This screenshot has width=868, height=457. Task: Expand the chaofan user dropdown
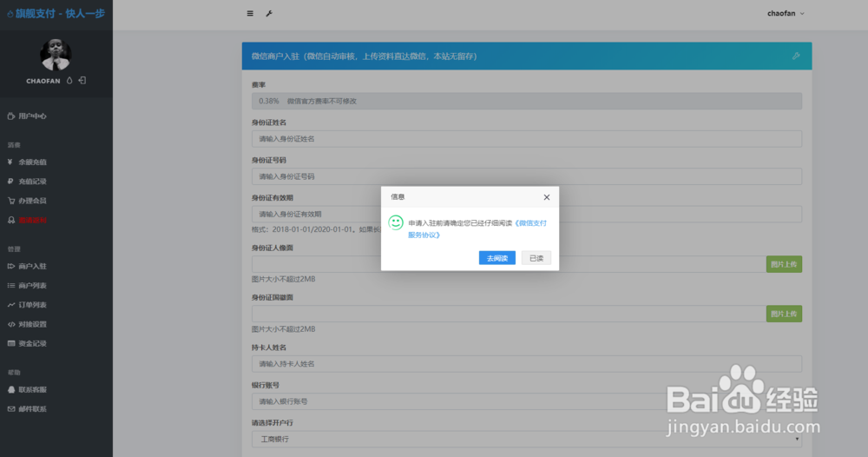[786, 13]
